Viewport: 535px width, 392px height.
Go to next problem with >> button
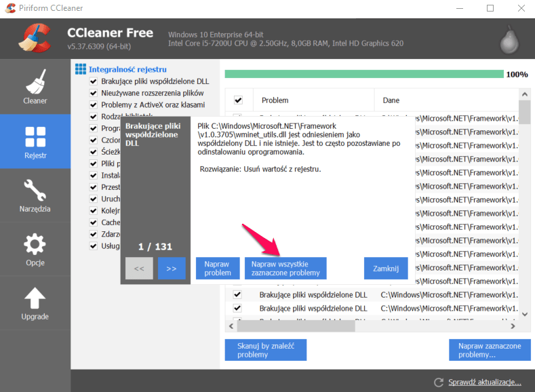click(x=172, y=269)
